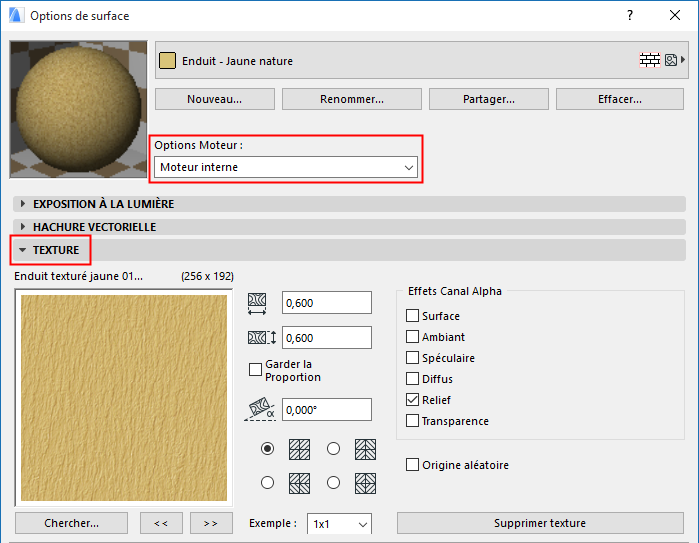Go to previous texture with << button
Viewport: 699px width, 543px height.
[x=161, y=523]
